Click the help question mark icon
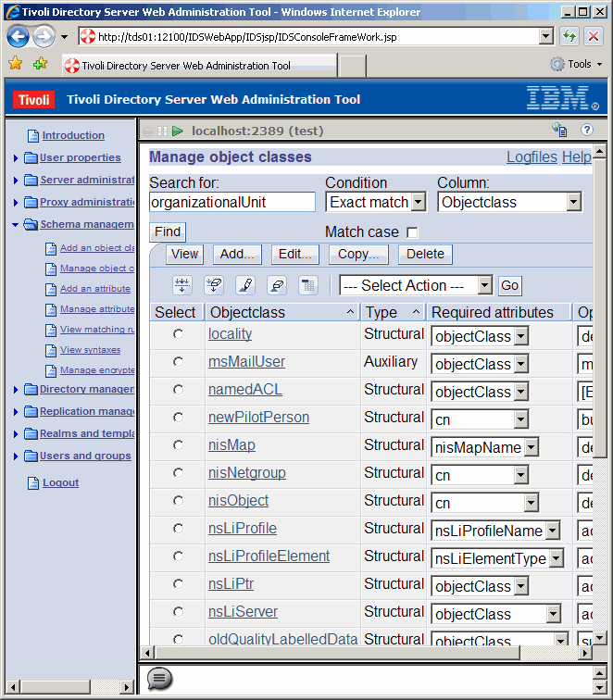Screen dimensions: 613x700 586,131
